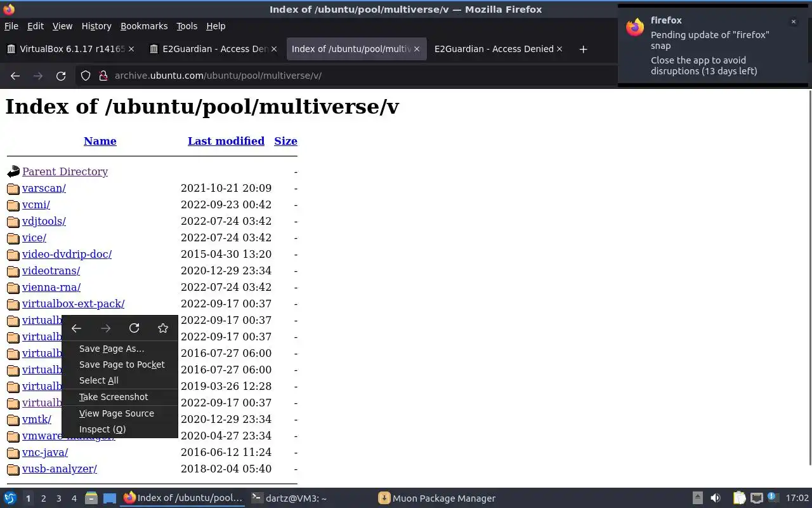Screen dimensions: 812x508
Task: Open the Bookmarks menu
Action: point(144,26)
